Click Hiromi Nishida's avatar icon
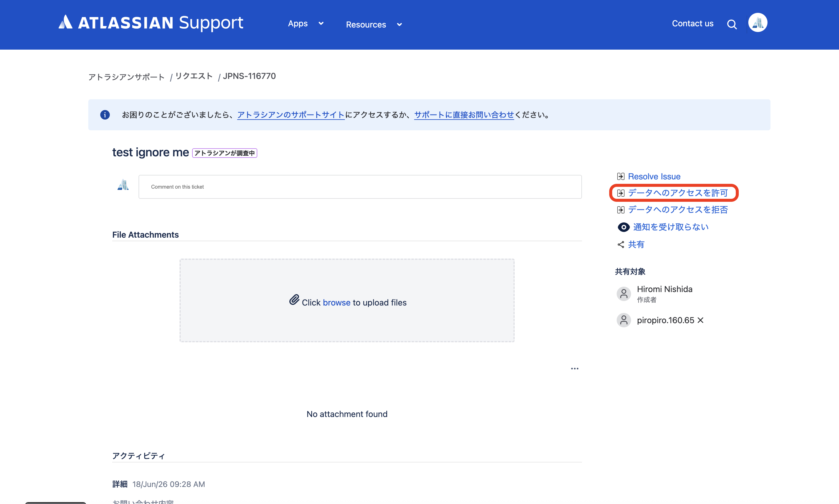 [x=624, y=294]
